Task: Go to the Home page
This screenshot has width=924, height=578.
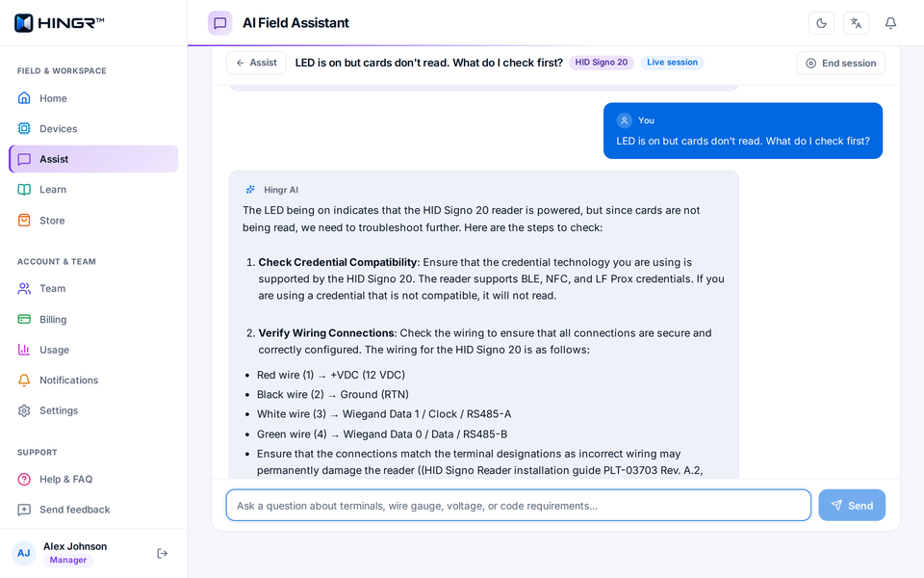Action: [93, 98]
